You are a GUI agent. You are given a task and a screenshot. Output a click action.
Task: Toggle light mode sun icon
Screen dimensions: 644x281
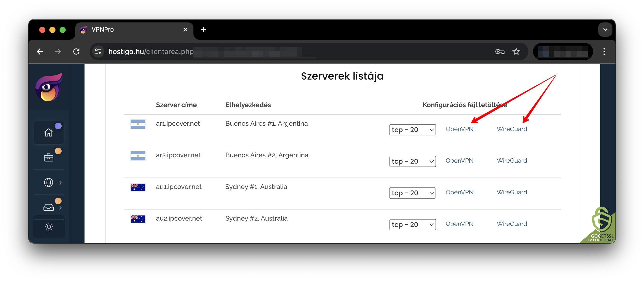tap(49, 227)
